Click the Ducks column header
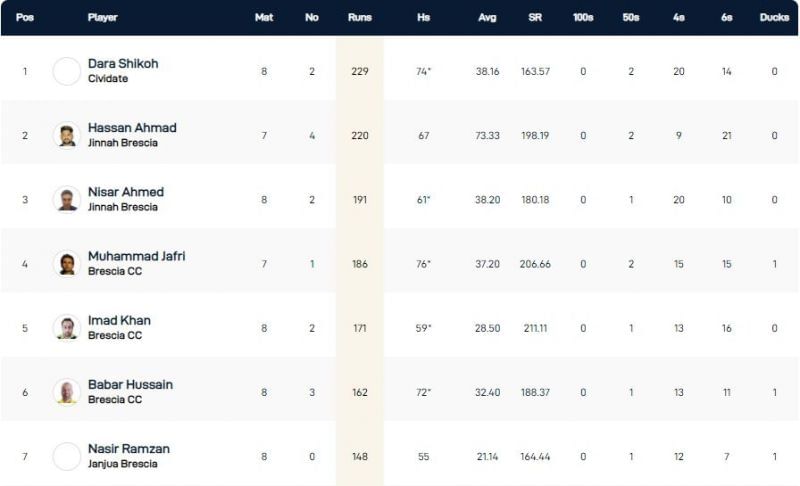800x486 pixels. tap(774, 18)
